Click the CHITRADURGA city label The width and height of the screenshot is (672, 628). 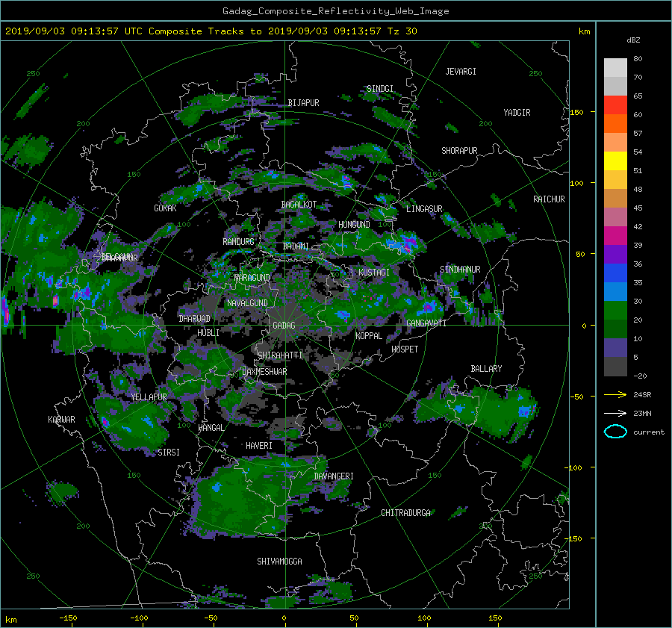point(405,513)
